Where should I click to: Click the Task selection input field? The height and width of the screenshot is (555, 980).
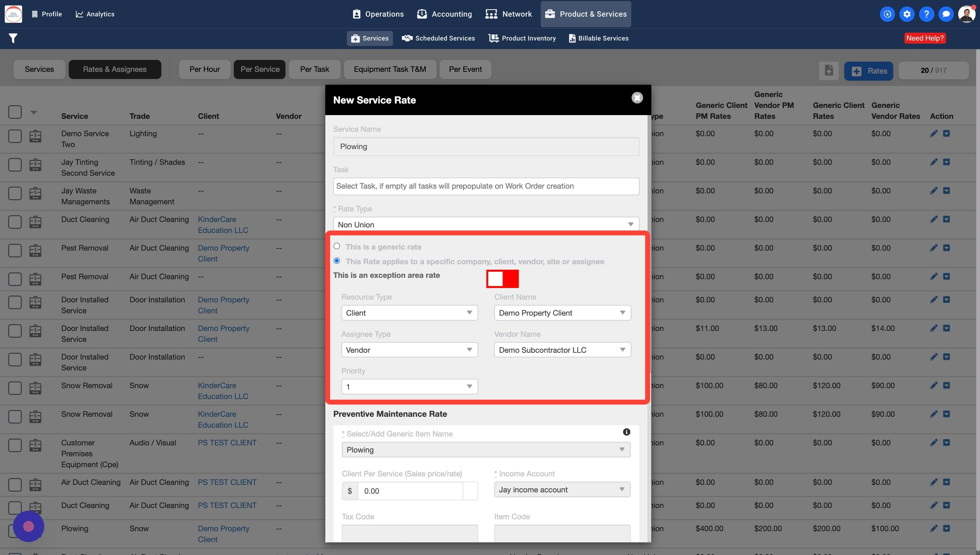(486, 186)
